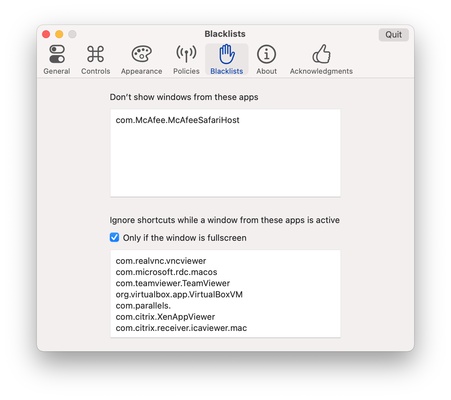Screen dimensions: 451x400
Task: Select the Blacklists hand tab
Action: (227, 60)
